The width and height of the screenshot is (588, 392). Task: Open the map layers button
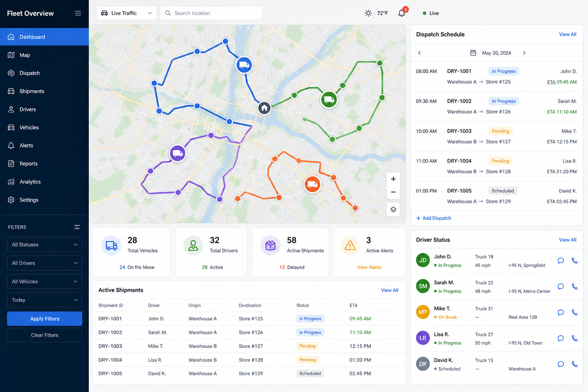coord(393,209)
